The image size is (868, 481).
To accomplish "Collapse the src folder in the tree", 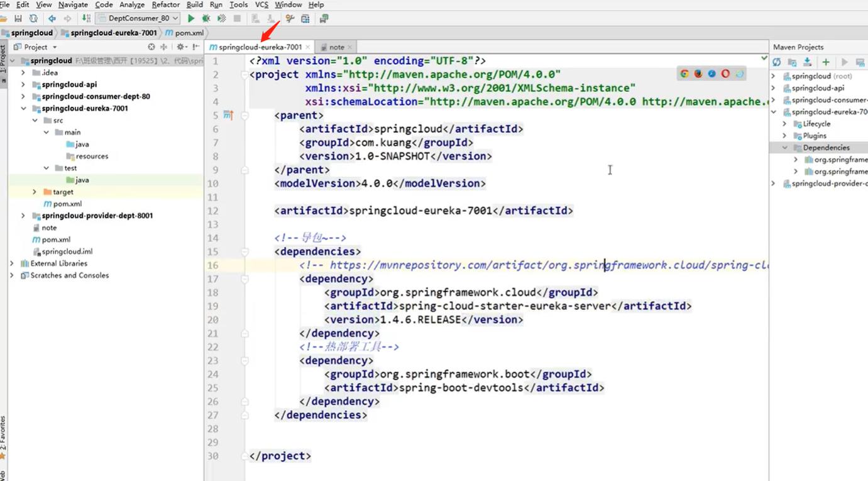I will click(x=35, y=120).
